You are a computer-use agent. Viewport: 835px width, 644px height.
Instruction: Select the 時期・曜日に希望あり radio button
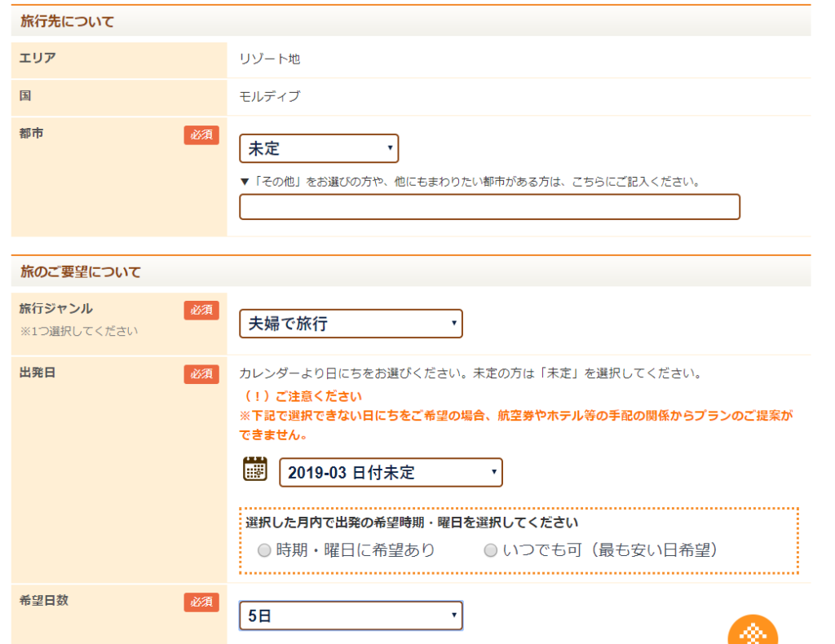pos(264,551)
